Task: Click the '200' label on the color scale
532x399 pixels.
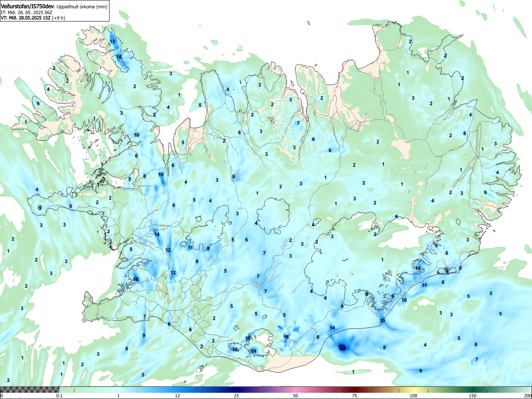Action: (x=527, y=396)
